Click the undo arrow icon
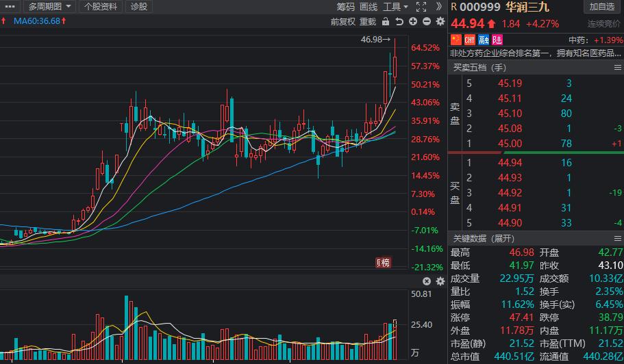Screen dimensions: 624x364 pyautogui.click(x=399, y=21)
